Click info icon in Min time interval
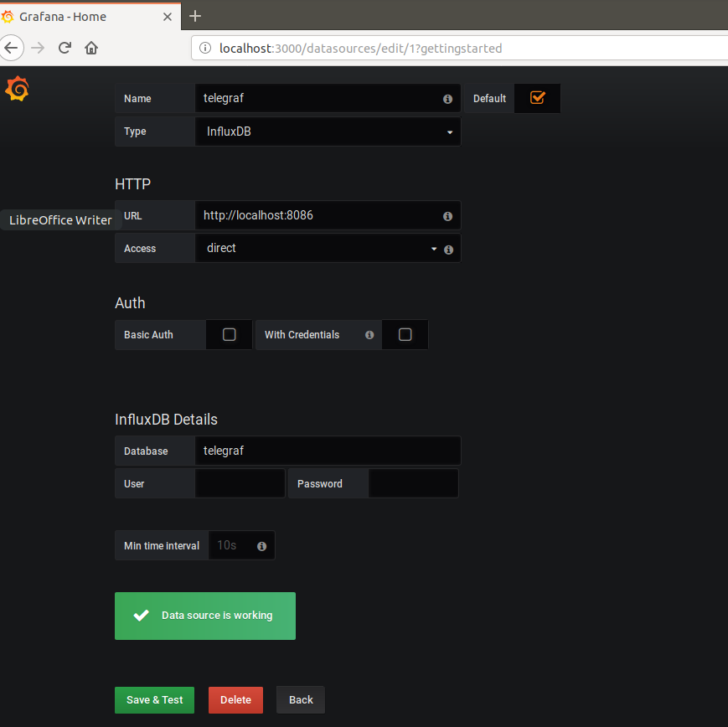 (262, 546)
